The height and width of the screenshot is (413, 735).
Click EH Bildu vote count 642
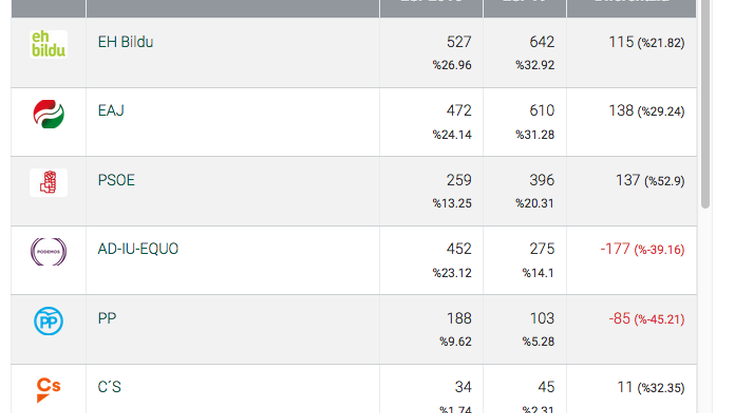(542, 42)
